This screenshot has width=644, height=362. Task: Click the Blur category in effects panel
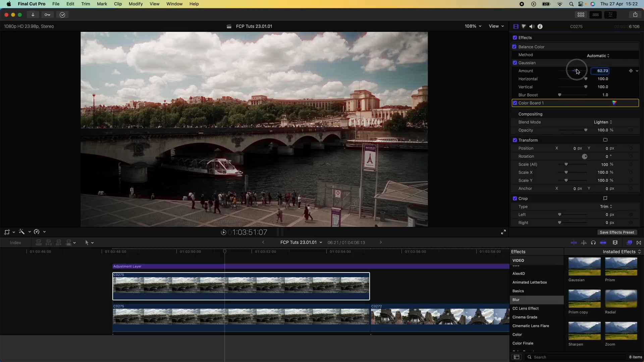point(516,299)
